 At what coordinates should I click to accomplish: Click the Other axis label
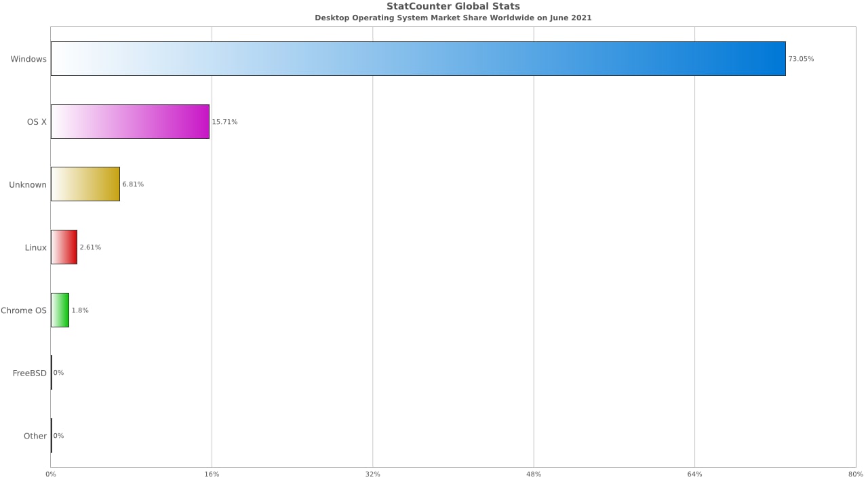pos(35,436)
